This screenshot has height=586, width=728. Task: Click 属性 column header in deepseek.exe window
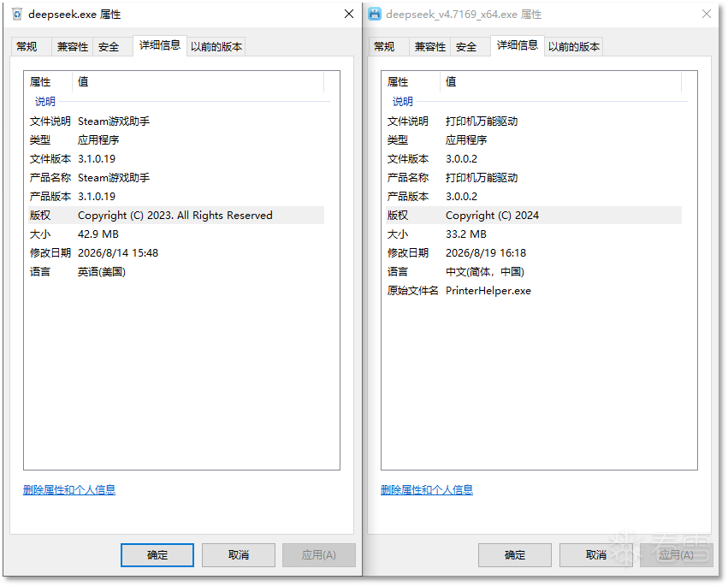pyautogui.click(x=48, y=82)
